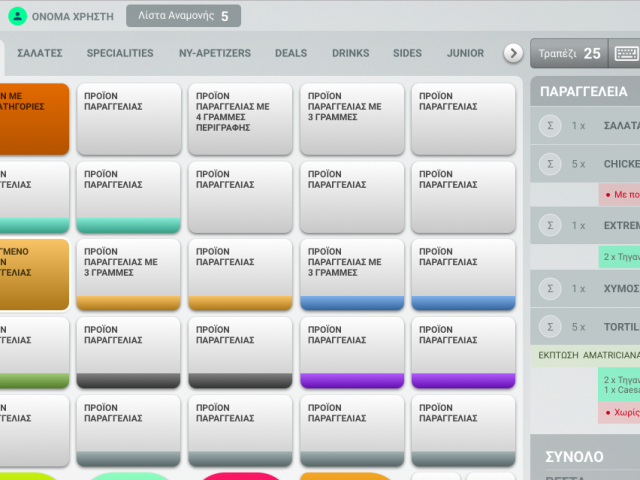Click the ΟΝΟΜΑ ΧΡΗΣΤΗ user name

click(73, 17)
